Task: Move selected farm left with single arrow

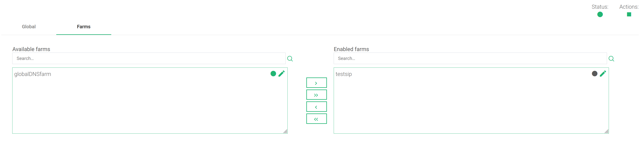Action: [316, 107]
